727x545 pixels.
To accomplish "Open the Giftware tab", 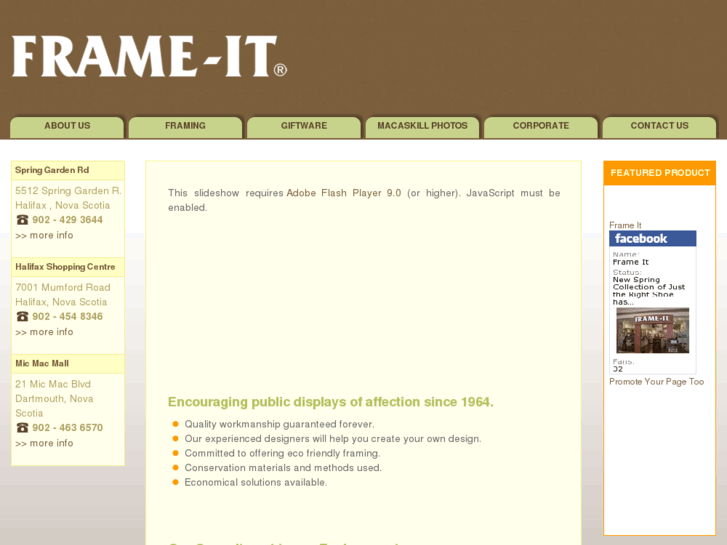I will coord(304,126).
